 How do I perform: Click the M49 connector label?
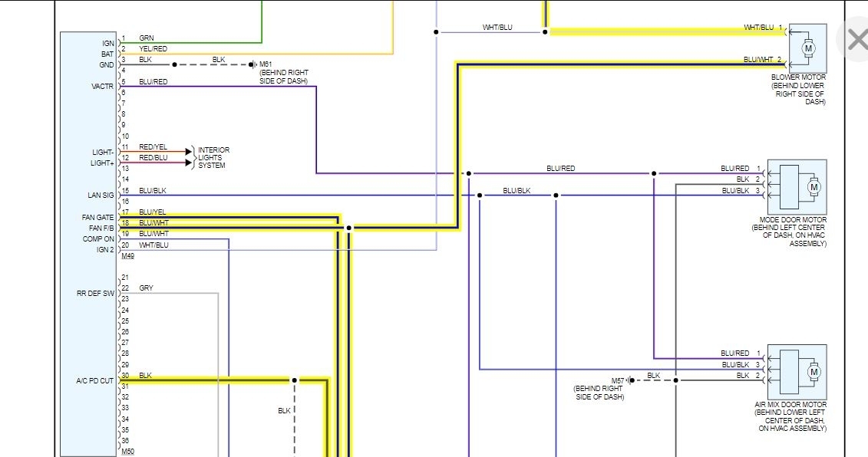128,255
